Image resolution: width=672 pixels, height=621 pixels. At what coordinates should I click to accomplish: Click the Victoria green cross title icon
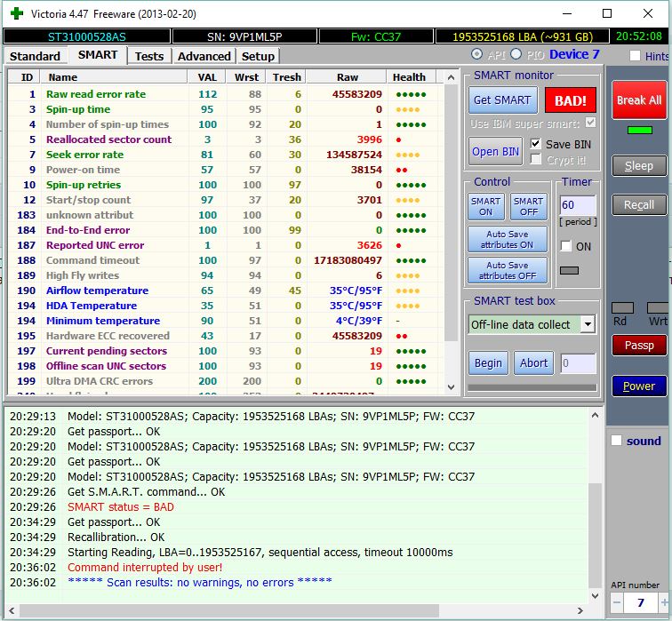pos(15,13)
